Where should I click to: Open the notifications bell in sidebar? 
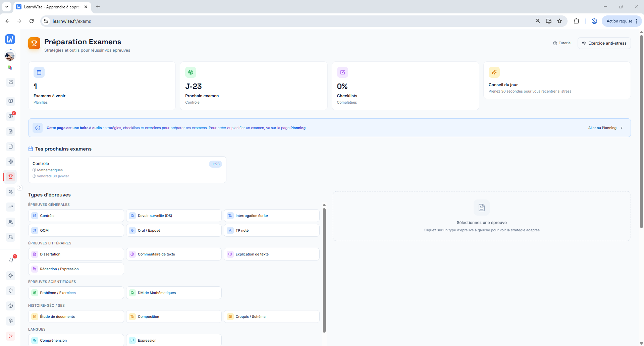click(11, 260)
